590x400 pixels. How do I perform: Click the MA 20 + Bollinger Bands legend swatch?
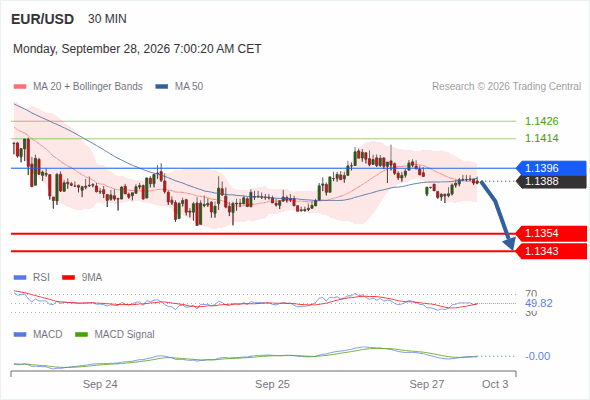tap(20, 87)
